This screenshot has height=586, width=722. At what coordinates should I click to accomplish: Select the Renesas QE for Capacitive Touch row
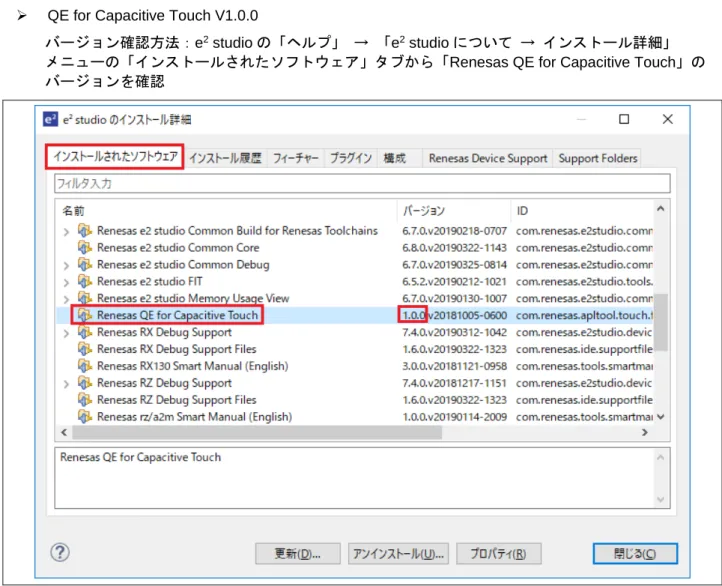click(x=355, y=315)
